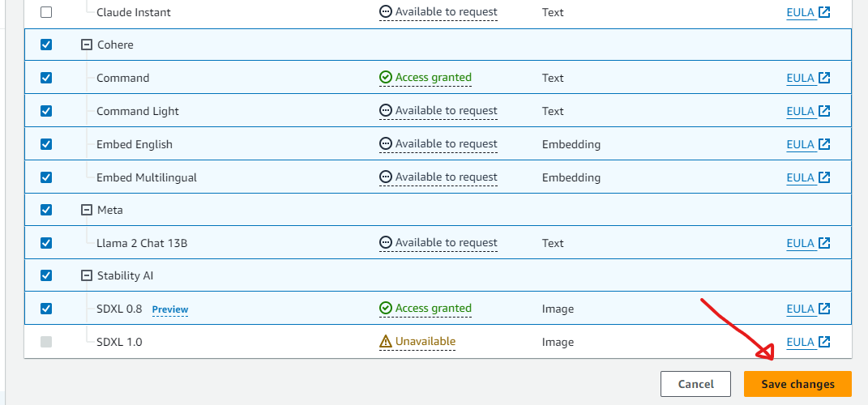Collapse the Stability AI provider group

point(87,275)
